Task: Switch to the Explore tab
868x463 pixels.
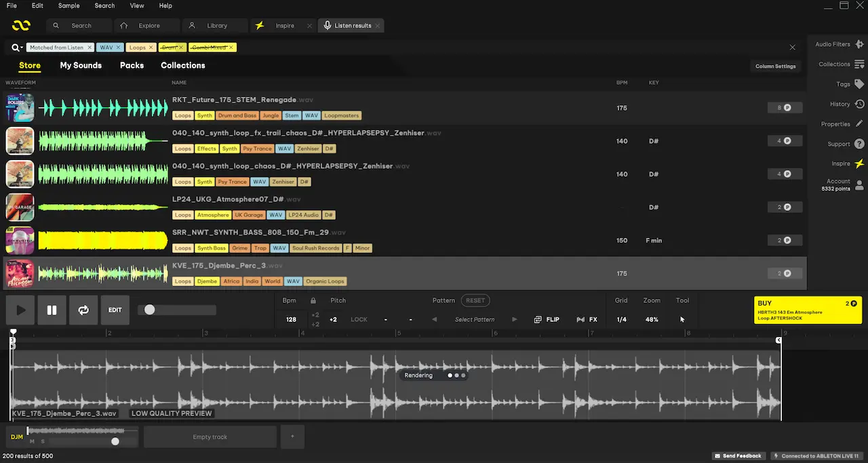Action: coord(147,26)
